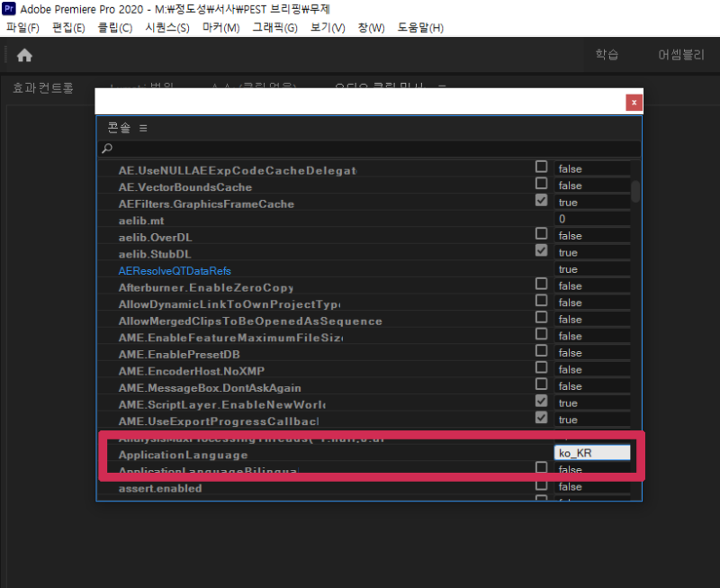Select the AEResolveQTDataRefs blue entry
Viewport: 720px width, 588px height.
(175, 270)
